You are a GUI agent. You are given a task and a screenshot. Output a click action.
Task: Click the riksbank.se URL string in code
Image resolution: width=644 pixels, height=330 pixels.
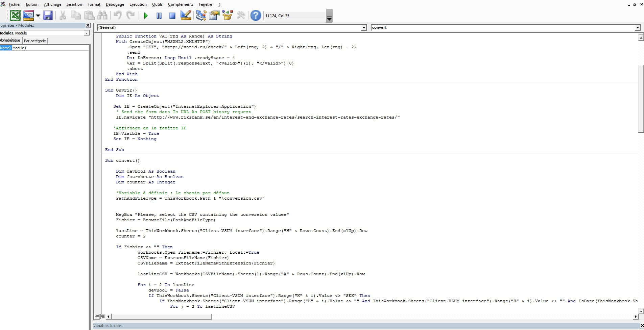pos(275,117)
